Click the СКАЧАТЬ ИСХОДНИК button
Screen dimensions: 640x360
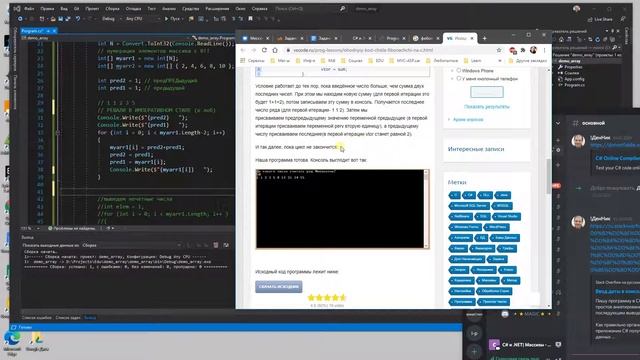tap(279, 287)
